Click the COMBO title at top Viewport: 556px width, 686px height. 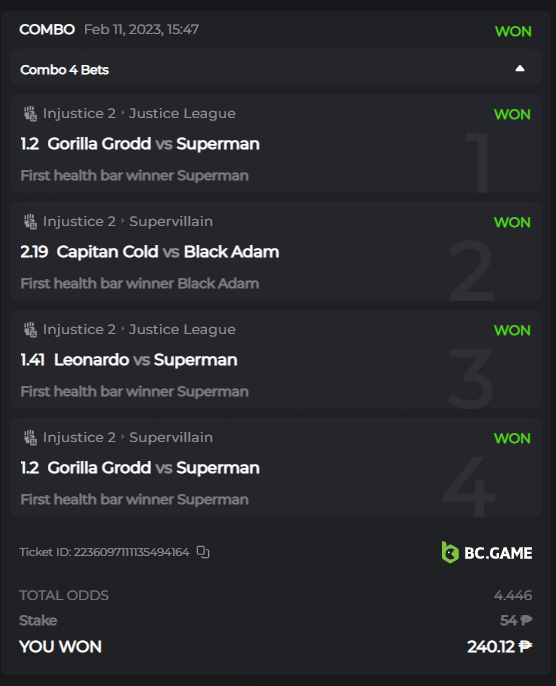coord(47,30)
